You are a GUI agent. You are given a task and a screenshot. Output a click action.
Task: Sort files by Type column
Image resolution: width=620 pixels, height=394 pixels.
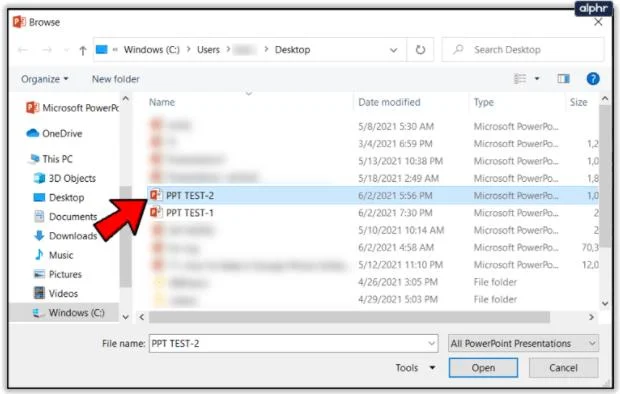click(x=484, y=102)
